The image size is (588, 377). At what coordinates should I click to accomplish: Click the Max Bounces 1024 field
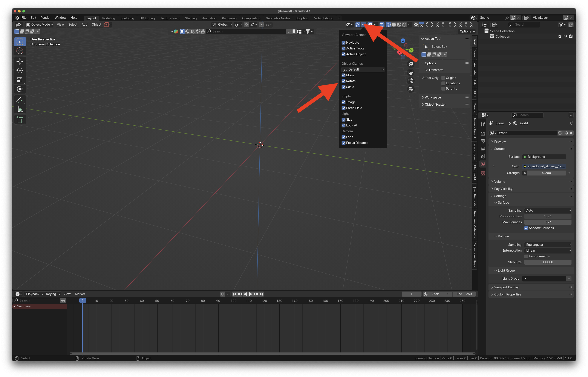(x=548, y=222)
